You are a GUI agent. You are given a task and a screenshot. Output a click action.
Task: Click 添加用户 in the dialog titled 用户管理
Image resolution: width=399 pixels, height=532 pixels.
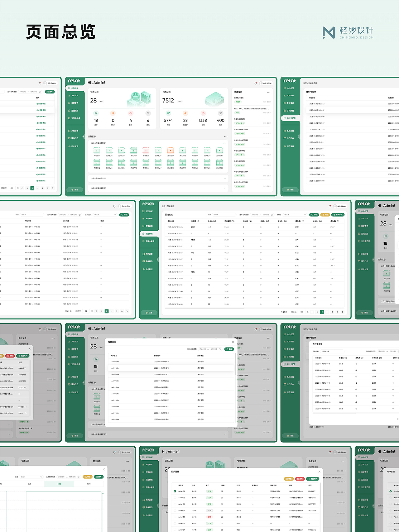(x=313, y=479)
